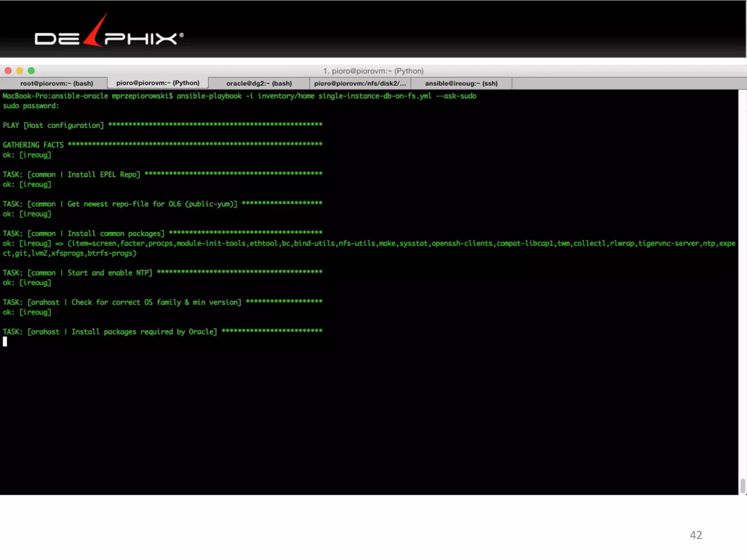Viewport: 747px width, 560px height.
Task: Switch to the pioro@piorovm:/nfs/disk2 tab
Action: tap(360, 83)
